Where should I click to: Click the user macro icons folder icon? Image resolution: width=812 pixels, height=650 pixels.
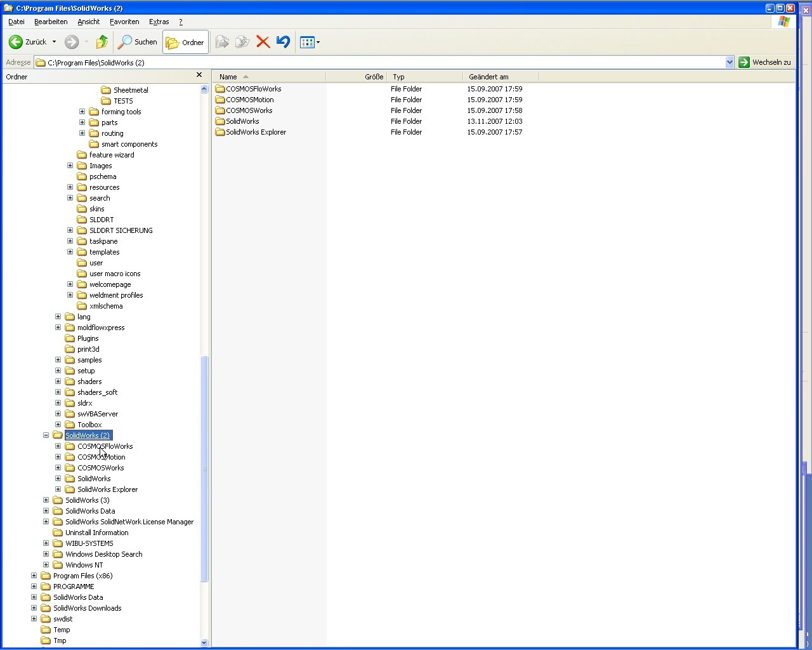coord(82,274)
